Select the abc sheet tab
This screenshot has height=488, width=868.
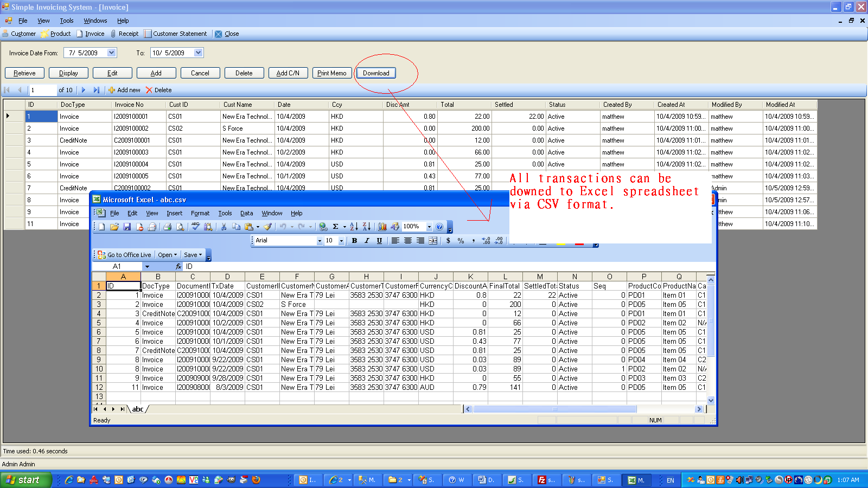(x=138, y=409)
